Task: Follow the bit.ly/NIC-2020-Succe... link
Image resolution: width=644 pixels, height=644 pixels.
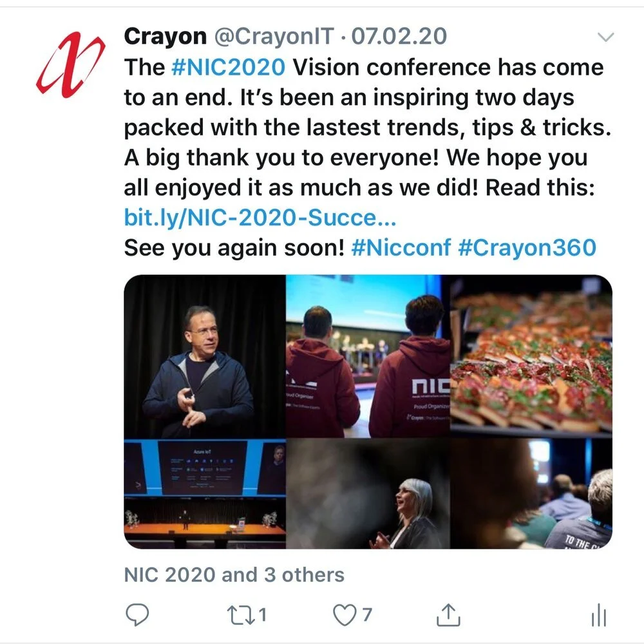Action: (260, 218)
